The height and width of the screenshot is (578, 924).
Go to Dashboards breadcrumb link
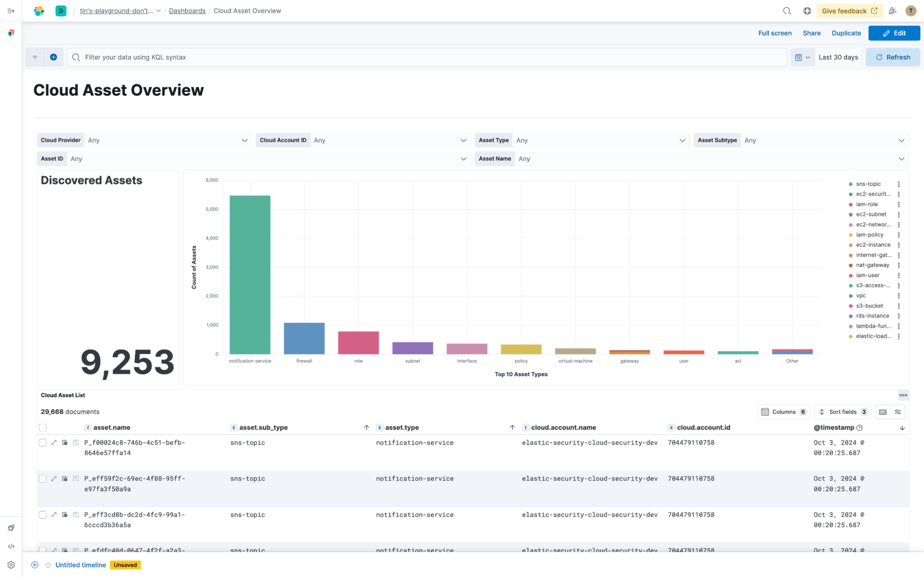click(x=187, y=11)
